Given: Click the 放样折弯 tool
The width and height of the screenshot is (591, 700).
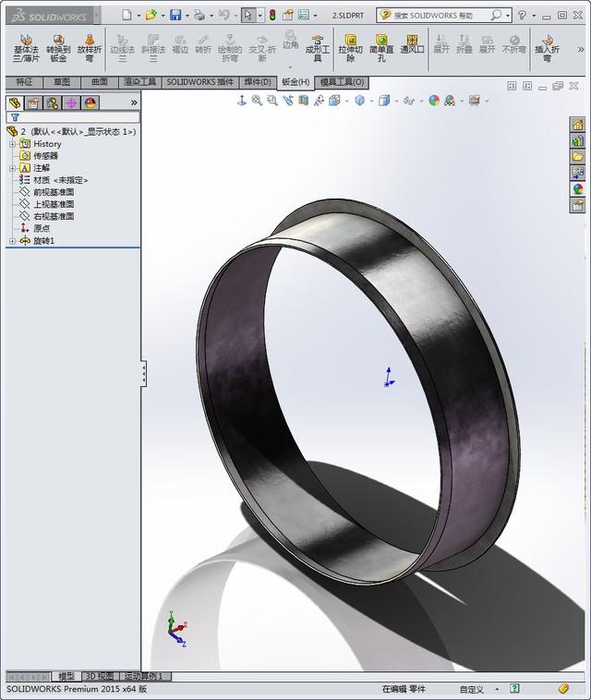Looking at the screenshot, I should 90,48.
